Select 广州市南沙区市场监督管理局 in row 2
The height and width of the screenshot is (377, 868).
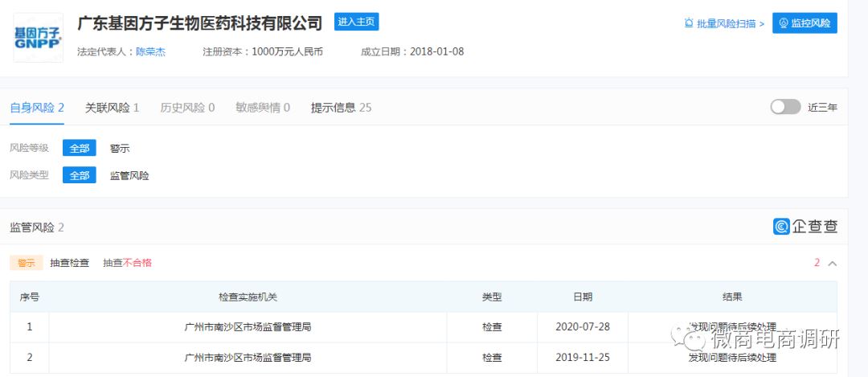coord(248,358)
